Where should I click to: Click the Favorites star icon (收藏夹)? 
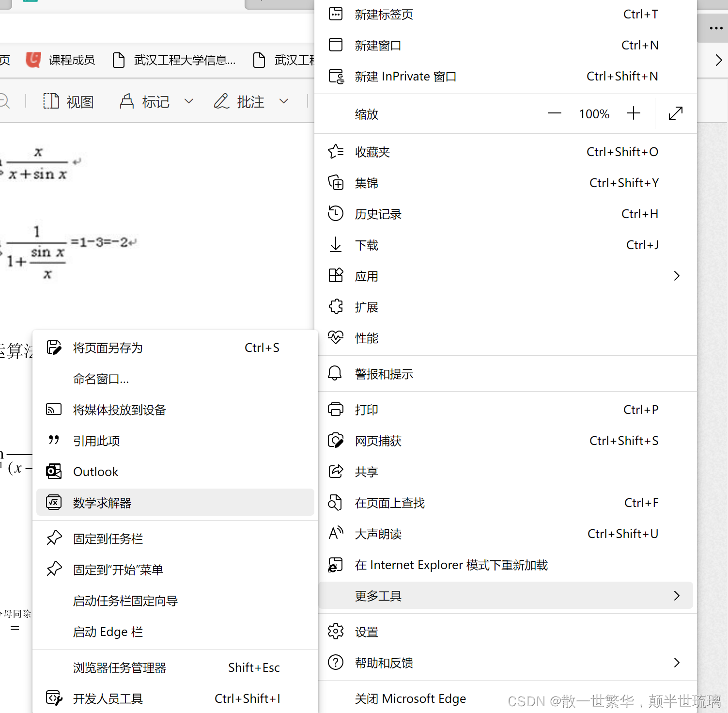coord(336,152)
